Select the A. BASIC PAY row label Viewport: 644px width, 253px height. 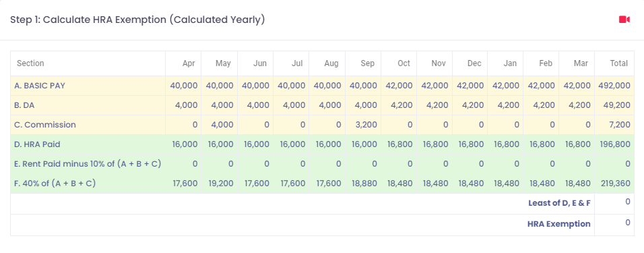point(40,86)
